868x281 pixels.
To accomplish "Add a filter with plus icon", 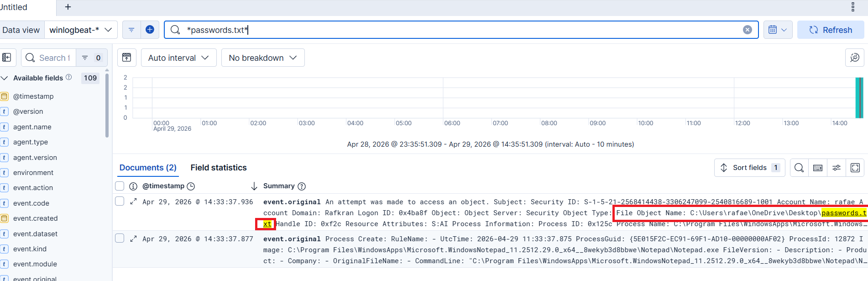I will point(150,30).
